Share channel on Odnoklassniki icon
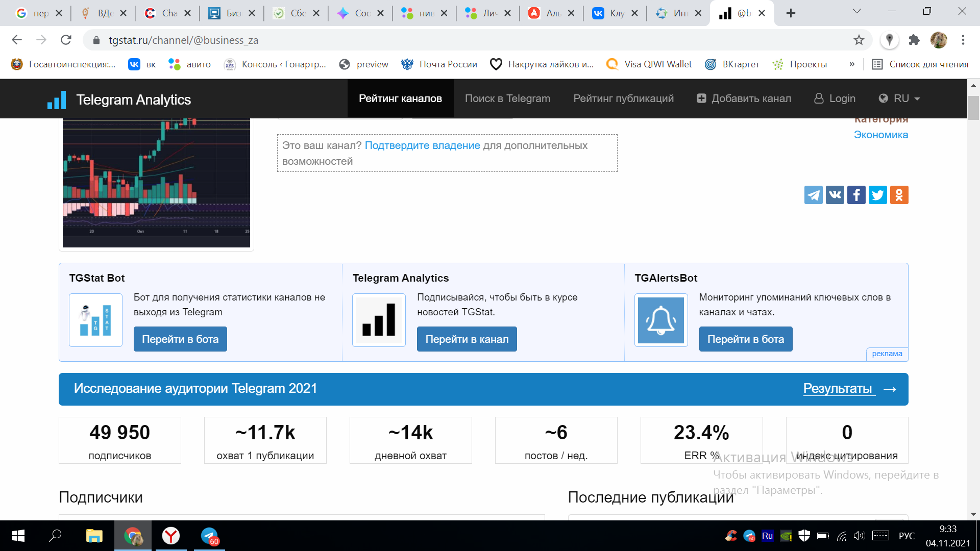Viewport: 980px width, 551px height. 899,195
